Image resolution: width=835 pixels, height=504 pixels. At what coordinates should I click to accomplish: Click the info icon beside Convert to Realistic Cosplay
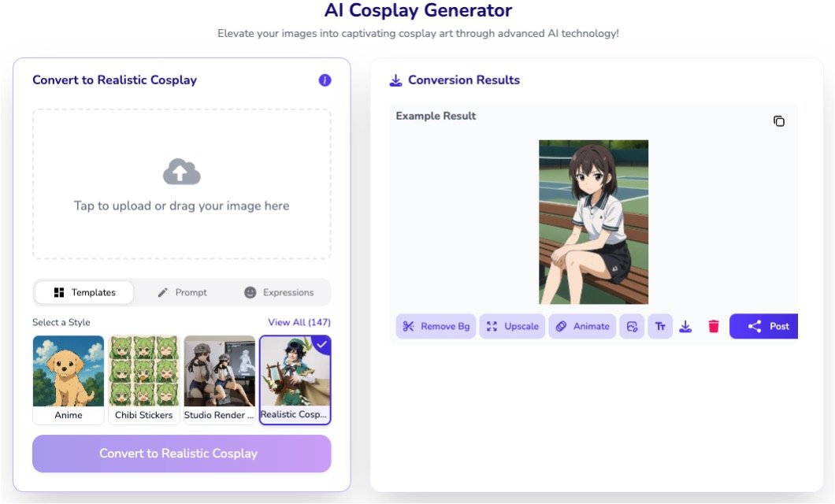(x=325, y=80)
